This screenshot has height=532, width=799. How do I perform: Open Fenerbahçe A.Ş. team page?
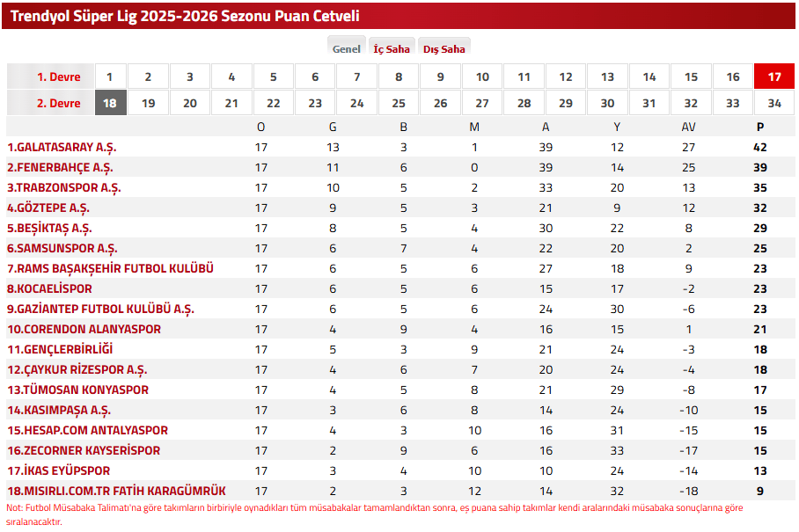(60, 167)
